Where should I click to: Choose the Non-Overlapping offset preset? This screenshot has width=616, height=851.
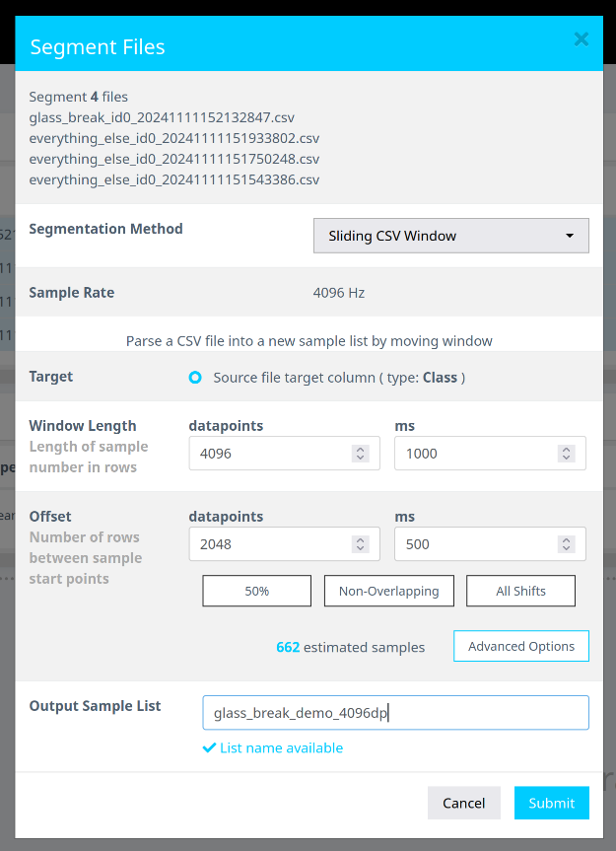coord(388,591)
